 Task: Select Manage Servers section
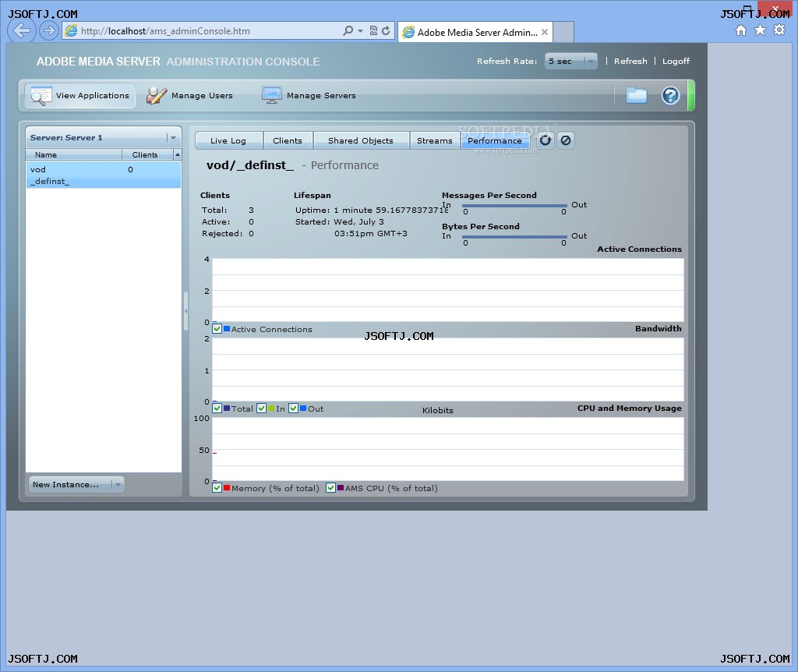[309, 95]
